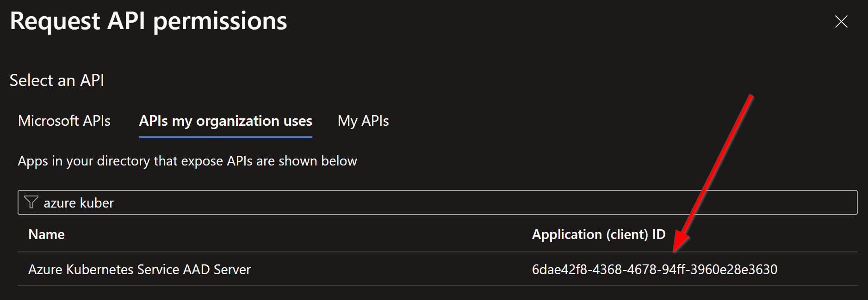Screen dimensions: 868x300
Task: Click the Application (client) ID column header
Action: [x=599, y=234]
